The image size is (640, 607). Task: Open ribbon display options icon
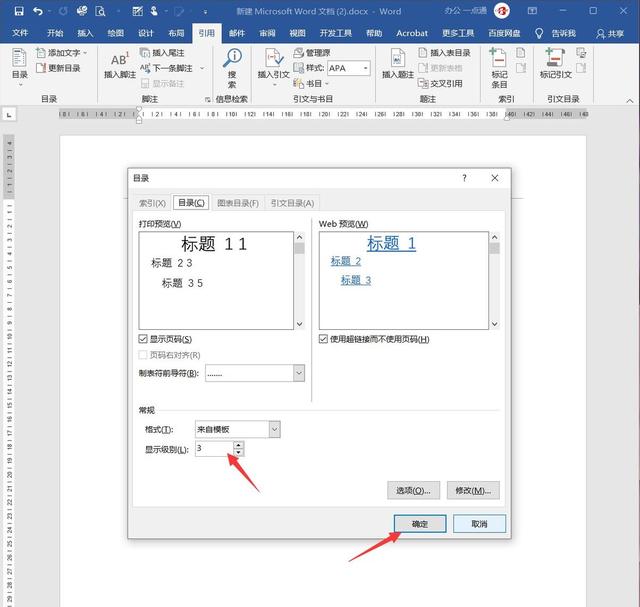(532, 11)
